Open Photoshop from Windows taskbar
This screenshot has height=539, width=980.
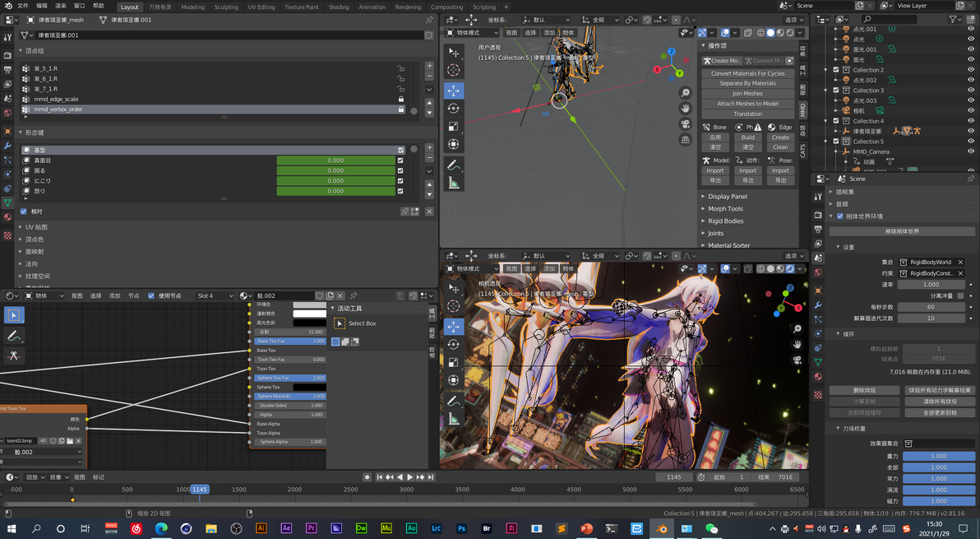(461, 528)
